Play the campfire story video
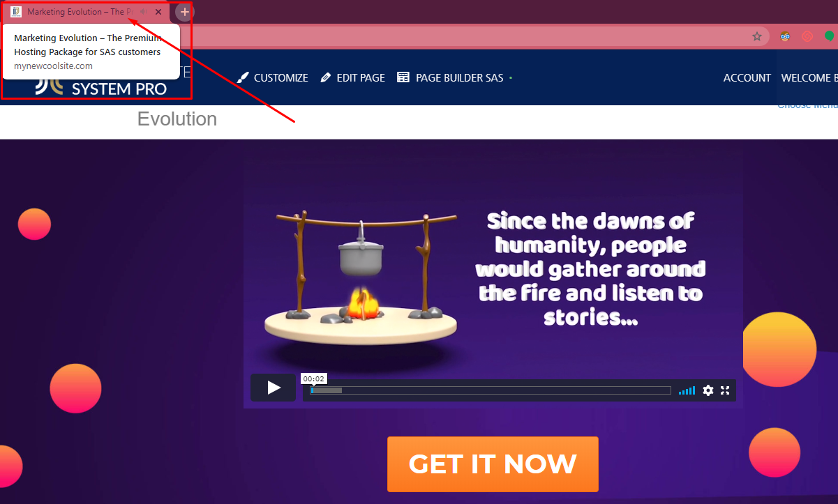This screenshot has width=838, height=504. 274,388
